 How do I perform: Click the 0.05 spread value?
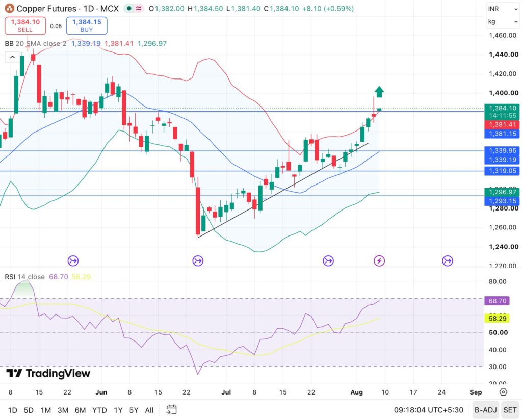56,26
